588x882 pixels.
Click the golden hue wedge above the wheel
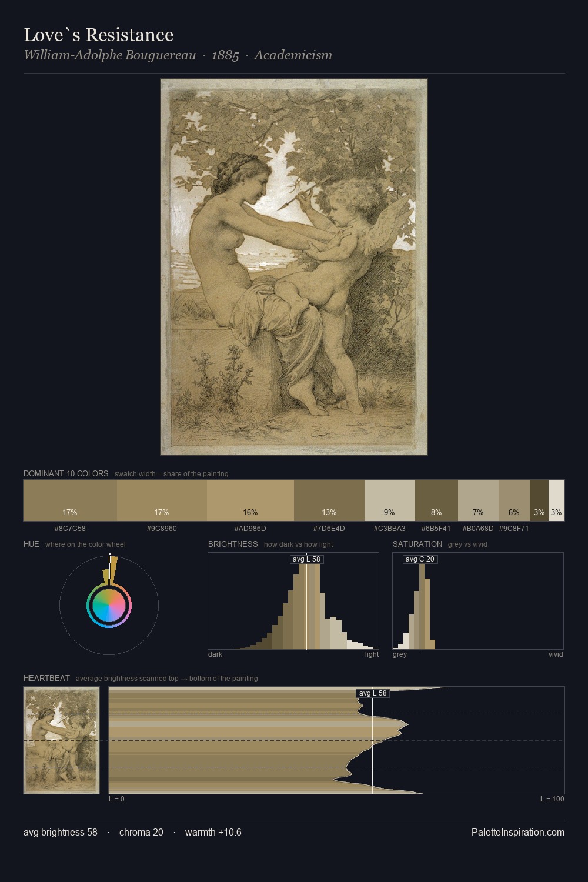pos(112,570)
